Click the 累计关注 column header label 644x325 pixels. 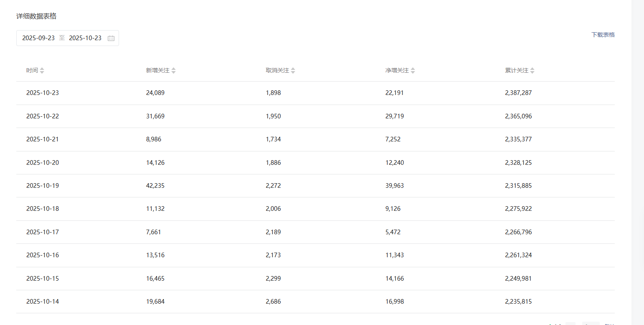tap(517, 71)
